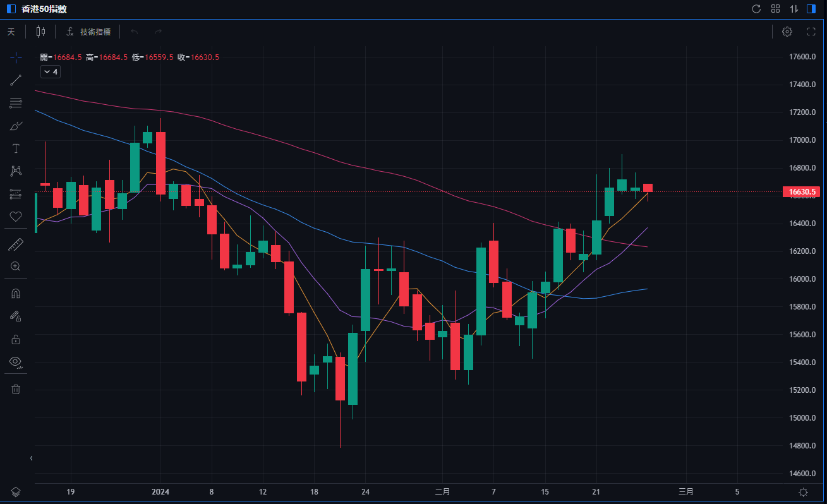
Task: Select the ruler measure tool
Action: tap(16, 244)
